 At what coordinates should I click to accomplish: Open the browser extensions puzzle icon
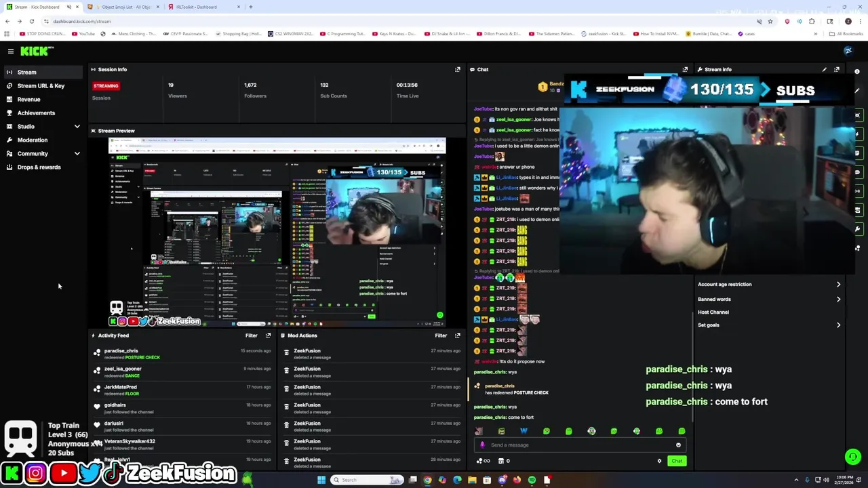pos(812,22)
